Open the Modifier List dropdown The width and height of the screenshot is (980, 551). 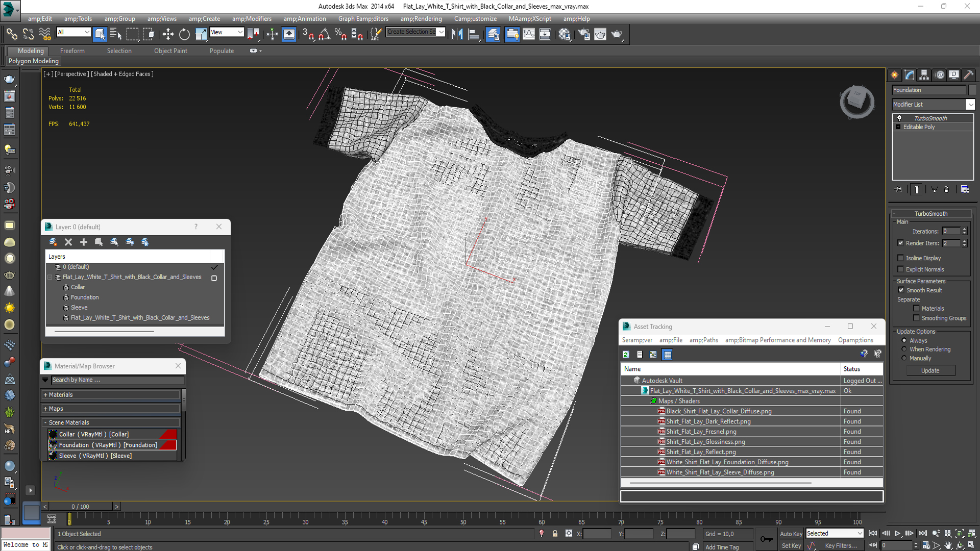pyautogui.click(x=970, y=105)
